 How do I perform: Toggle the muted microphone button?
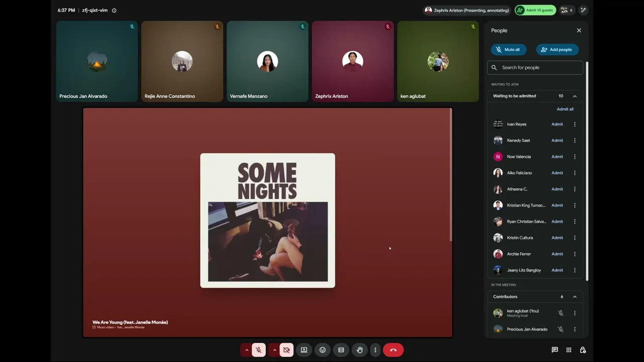click(x=259, y=350)
